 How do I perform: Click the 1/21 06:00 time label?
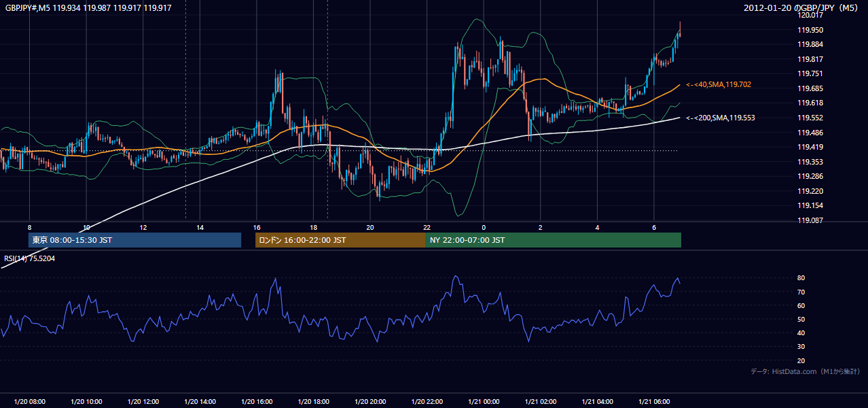pyautogui.click(x=653, y=402)
